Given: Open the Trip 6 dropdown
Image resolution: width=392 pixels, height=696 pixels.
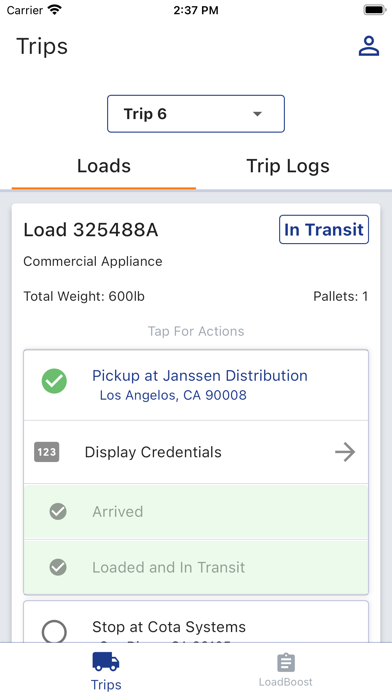Looking at the screenshot, I should [x=196, y=114].
